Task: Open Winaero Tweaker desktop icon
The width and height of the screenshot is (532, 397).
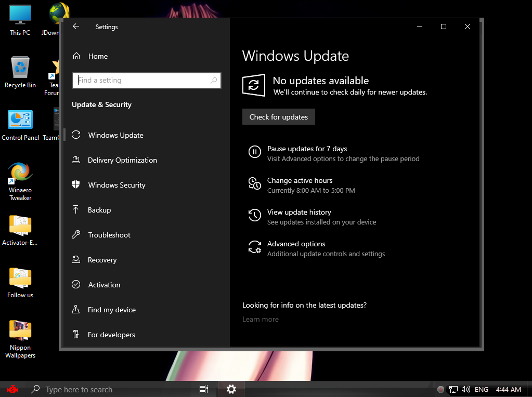Action: click(20, 173)
